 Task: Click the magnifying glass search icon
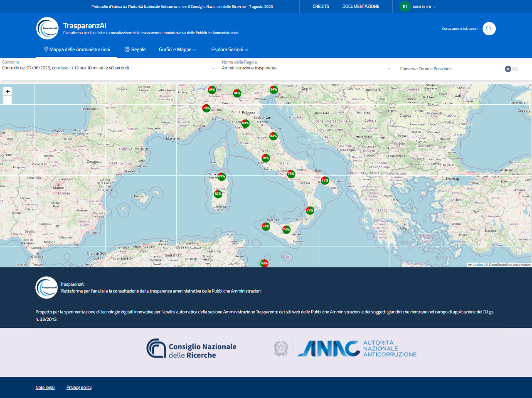(489, 29)
